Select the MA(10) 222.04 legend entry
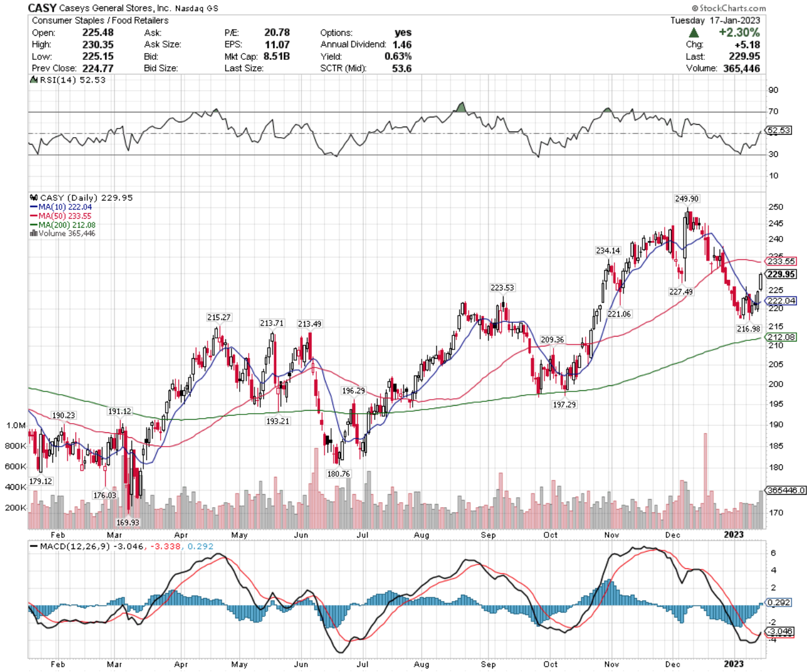The width and height of the screenshot is (808, 672). tap(61, 207)
